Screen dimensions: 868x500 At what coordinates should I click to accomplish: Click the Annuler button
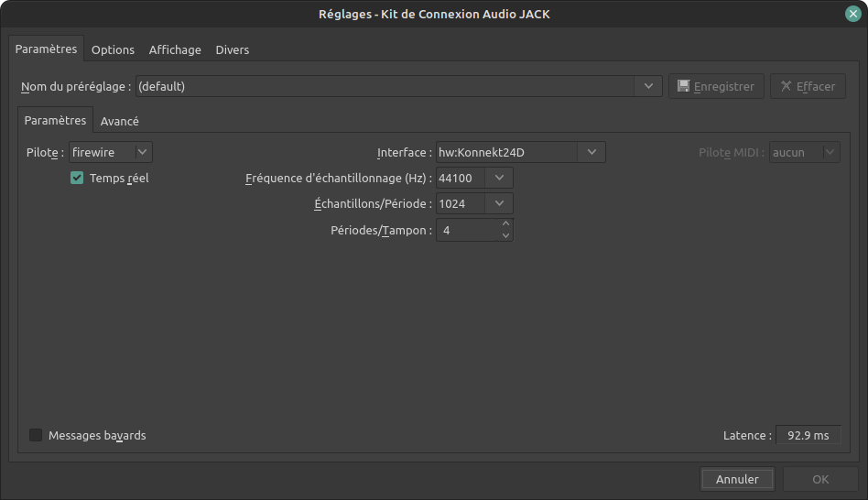pyautogui.click(x=737, y=479)
